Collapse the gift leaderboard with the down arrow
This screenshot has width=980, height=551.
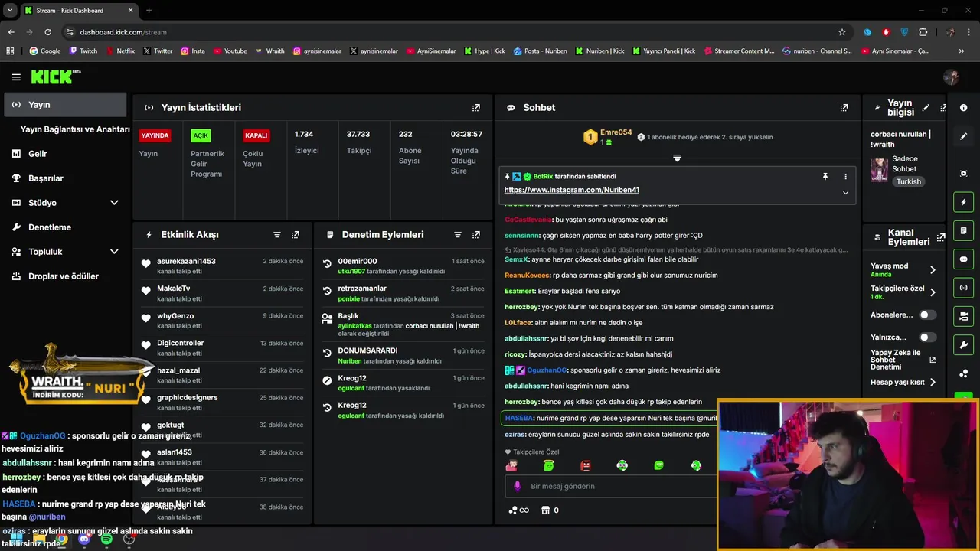tap(677, 158)
